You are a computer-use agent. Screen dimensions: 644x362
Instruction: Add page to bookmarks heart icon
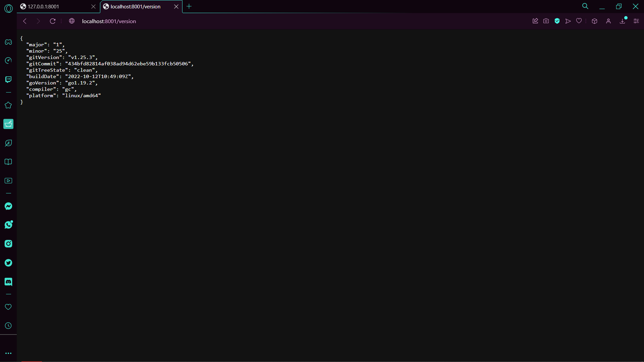click(579, 21)
